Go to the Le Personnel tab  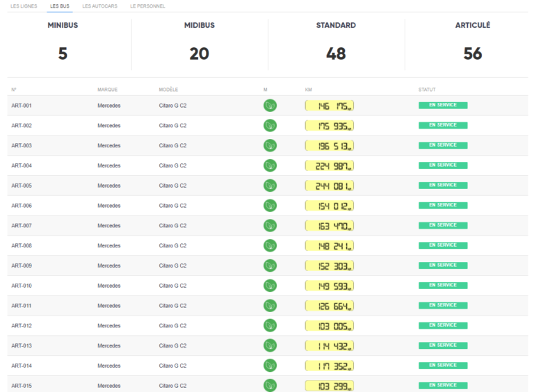point(147,6)
